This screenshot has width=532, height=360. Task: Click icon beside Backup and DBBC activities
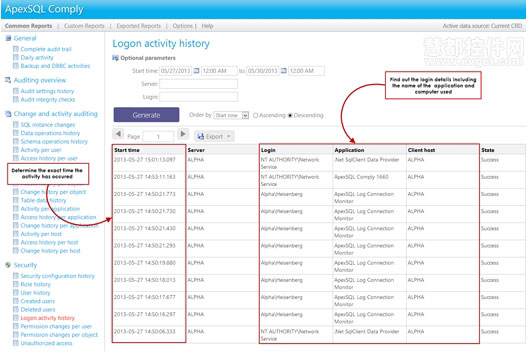[x=16, y=65]
